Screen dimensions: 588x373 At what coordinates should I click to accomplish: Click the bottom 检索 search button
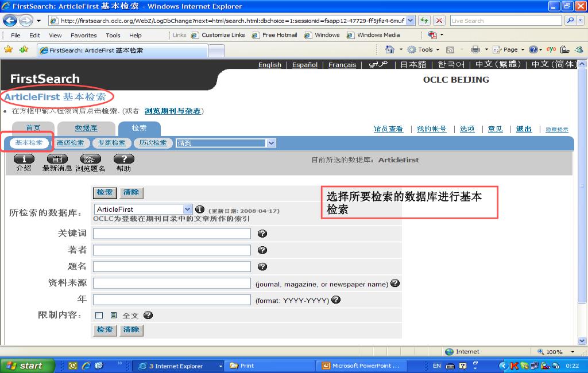105,330
